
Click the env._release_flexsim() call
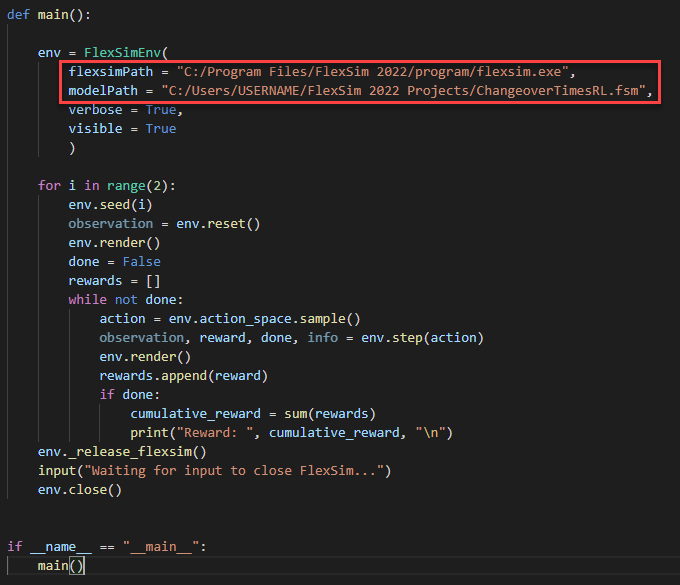tap(122, 452)
